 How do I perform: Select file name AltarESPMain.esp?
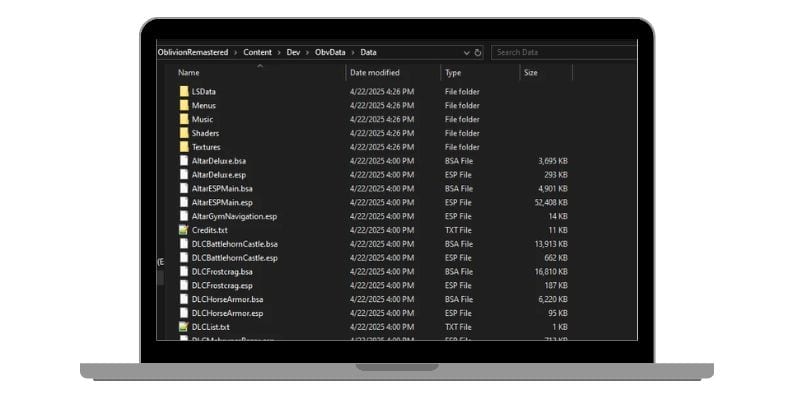click(x=222, y=202)
